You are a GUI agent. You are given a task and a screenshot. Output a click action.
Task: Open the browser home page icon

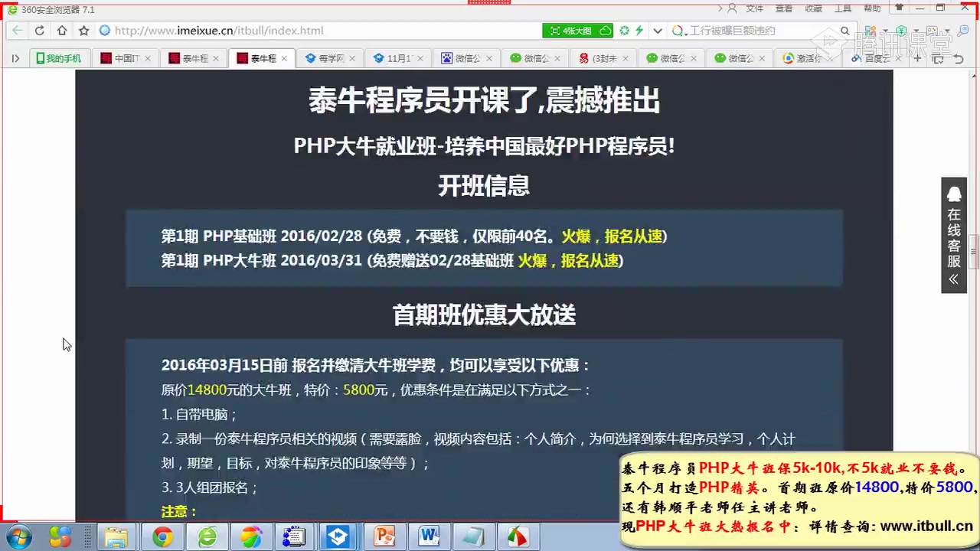click(62, 31)
